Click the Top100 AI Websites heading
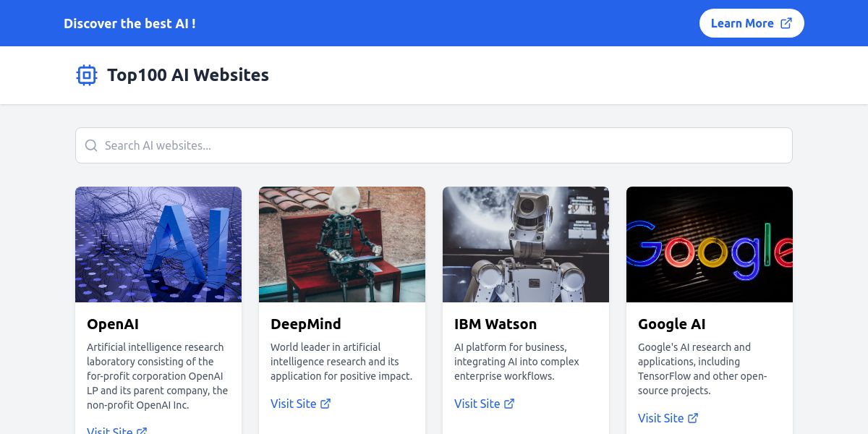The image size is (868, 434). 188,75
